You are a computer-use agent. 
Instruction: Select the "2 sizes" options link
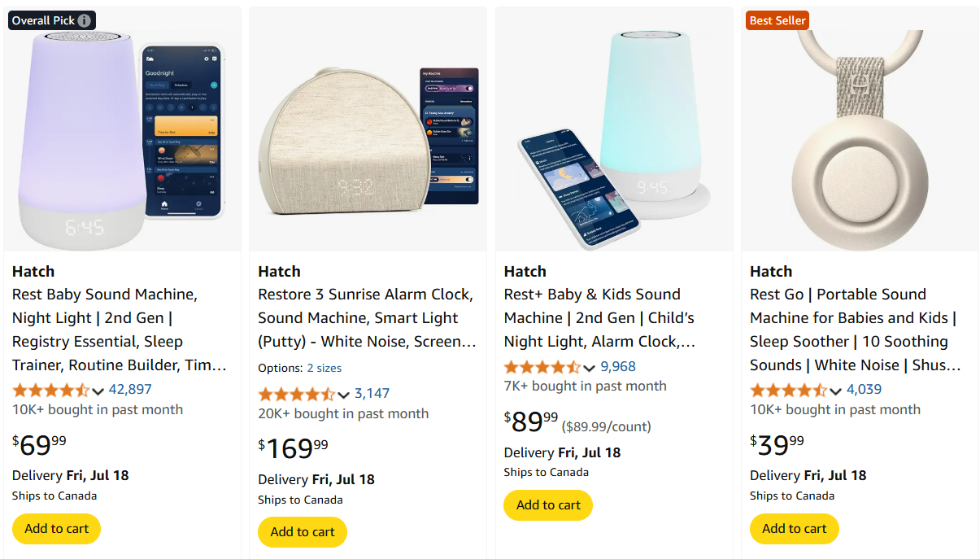coord(324,368)
